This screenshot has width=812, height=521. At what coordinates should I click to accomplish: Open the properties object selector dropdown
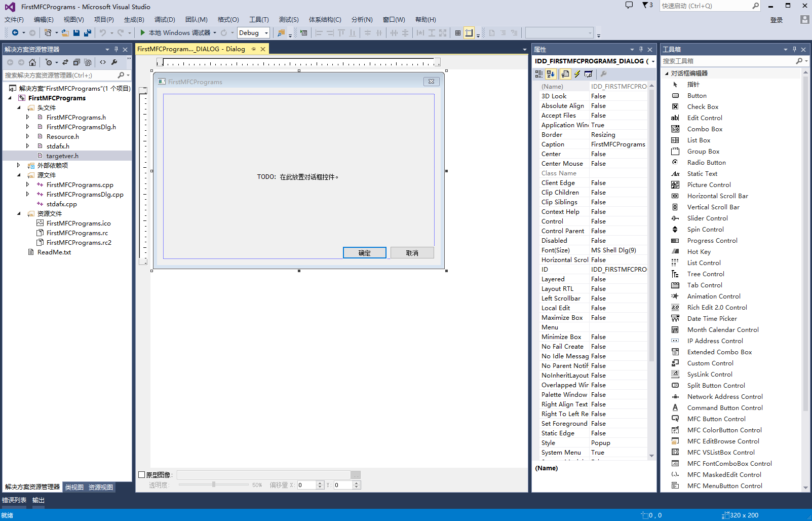click(x=653, y=61)
